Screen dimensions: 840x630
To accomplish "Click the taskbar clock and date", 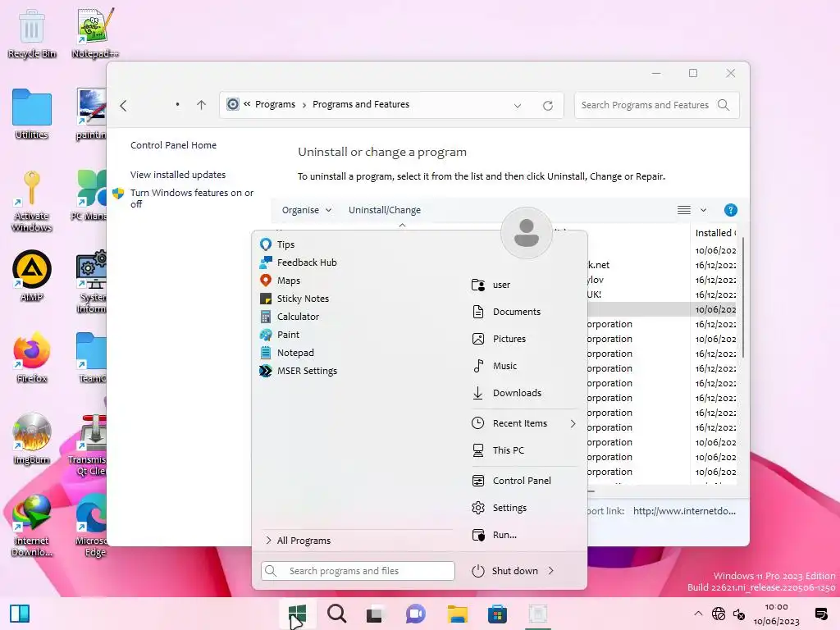I will [x=776, y=614].
